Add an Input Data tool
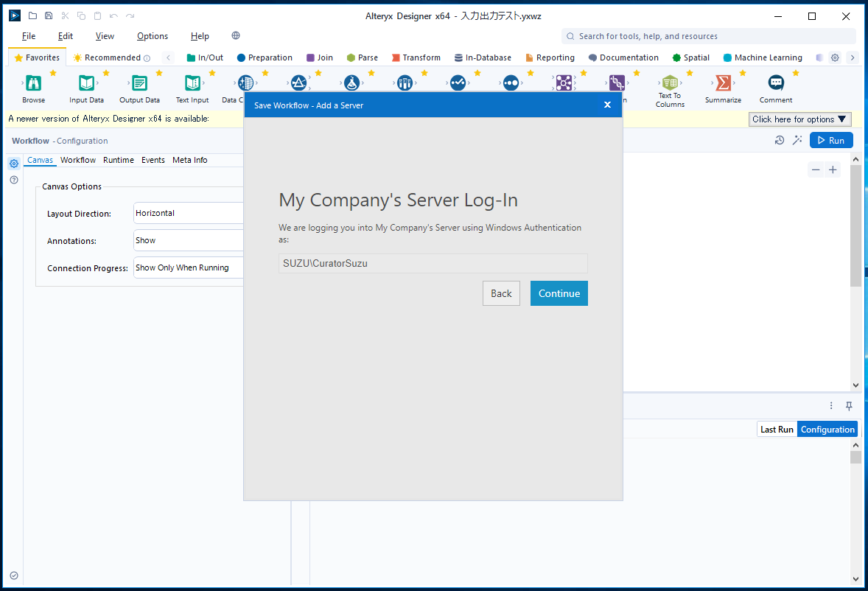The height and width of the screenshot is (591, 868). tap(86, 83)
